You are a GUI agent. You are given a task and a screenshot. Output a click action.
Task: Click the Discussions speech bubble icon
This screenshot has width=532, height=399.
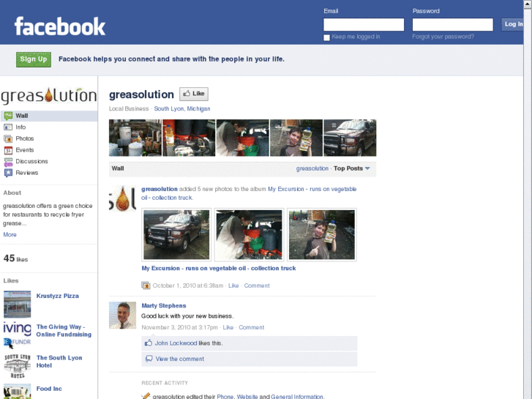pyautogui.click(x=8, y=162)
